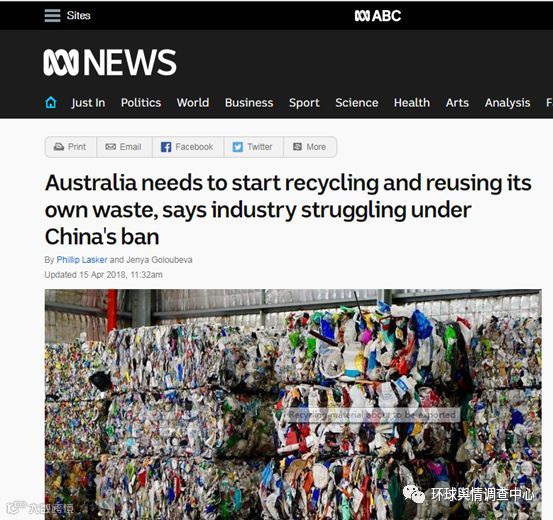Expand the More sharing options
Image resolution: width=553 pixels, height=520 pixels.
tap(310, 147)
